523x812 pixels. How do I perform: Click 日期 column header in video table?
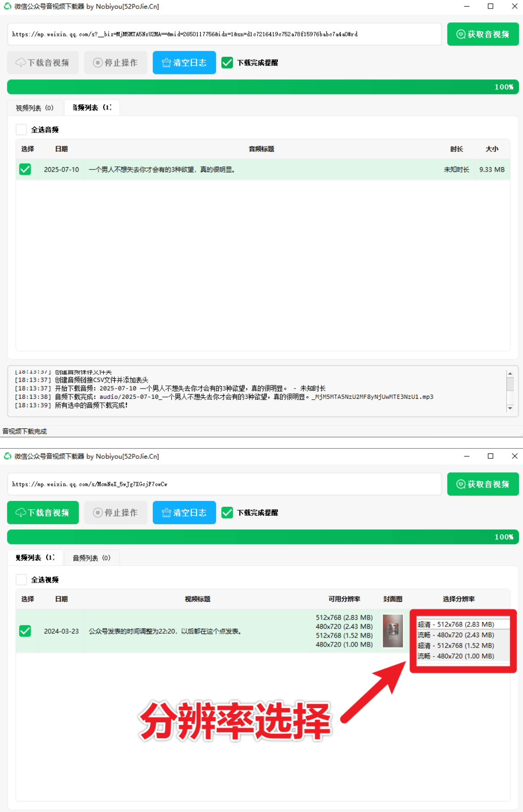[x=61, y=599]
